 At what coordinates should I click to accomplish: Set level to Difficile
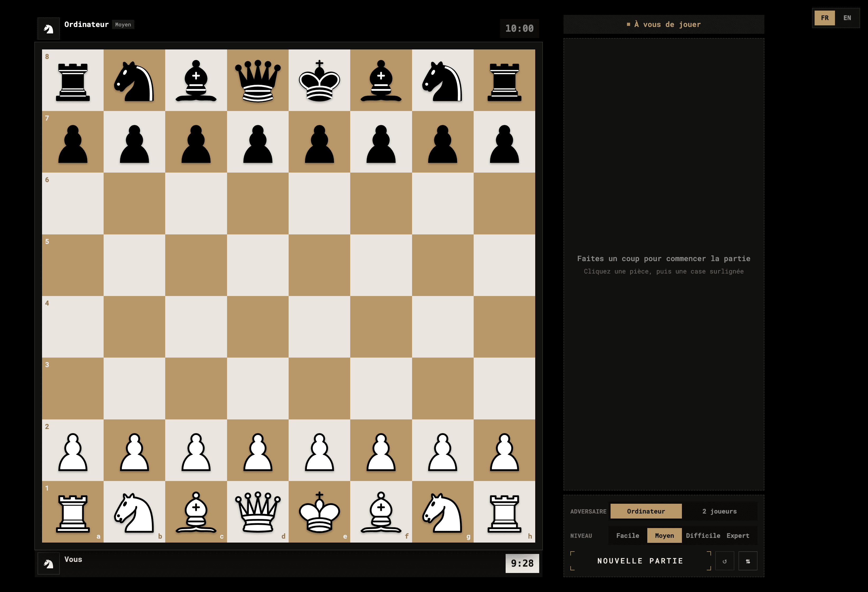(703, 536)
